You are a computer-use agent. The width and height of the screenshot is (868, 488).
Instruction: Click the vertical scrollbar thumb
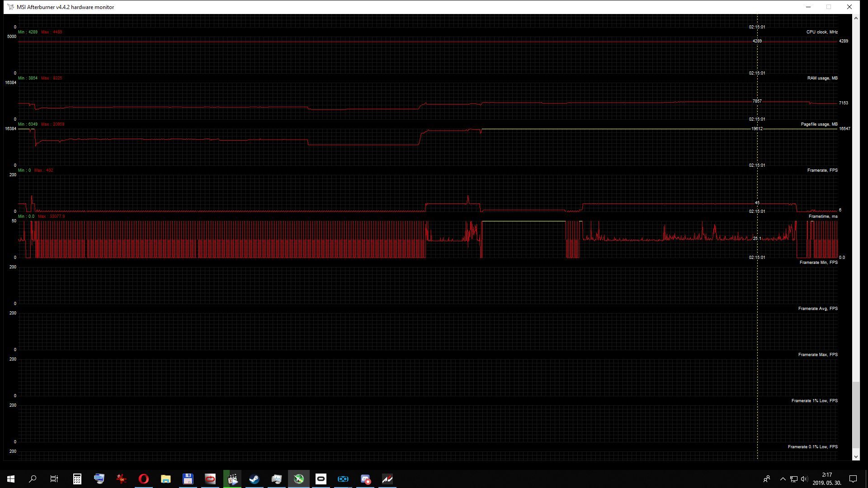(x=856, y=415)
